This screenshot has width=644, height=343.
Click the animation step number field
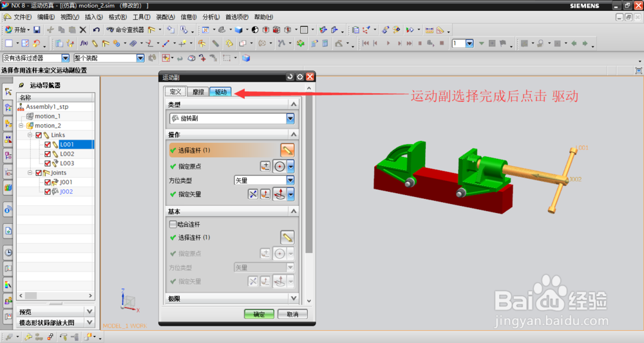(459, 43)
